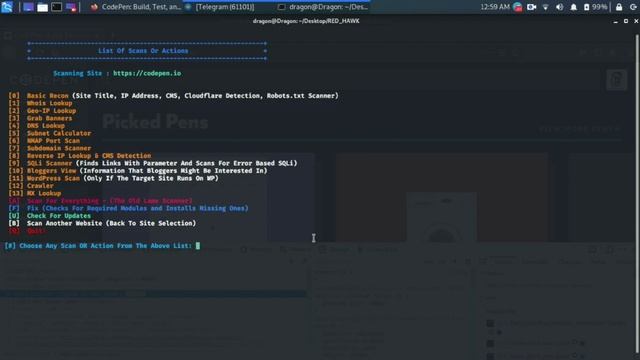640x360 pixels.
Task: Click the terminal window vertical scrollbar
Action: click(637, 192)
